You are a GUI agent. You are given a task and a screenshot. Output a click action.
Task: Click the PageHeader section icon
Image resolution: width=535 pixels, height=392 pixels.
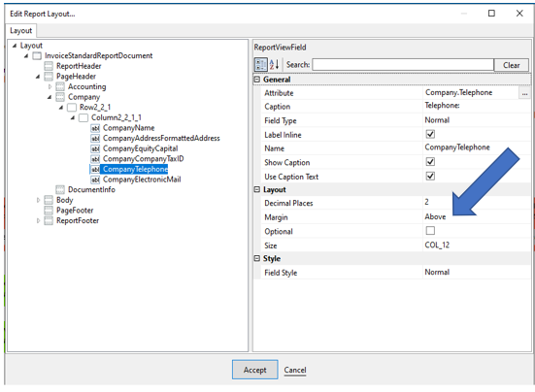click(49, 77)
